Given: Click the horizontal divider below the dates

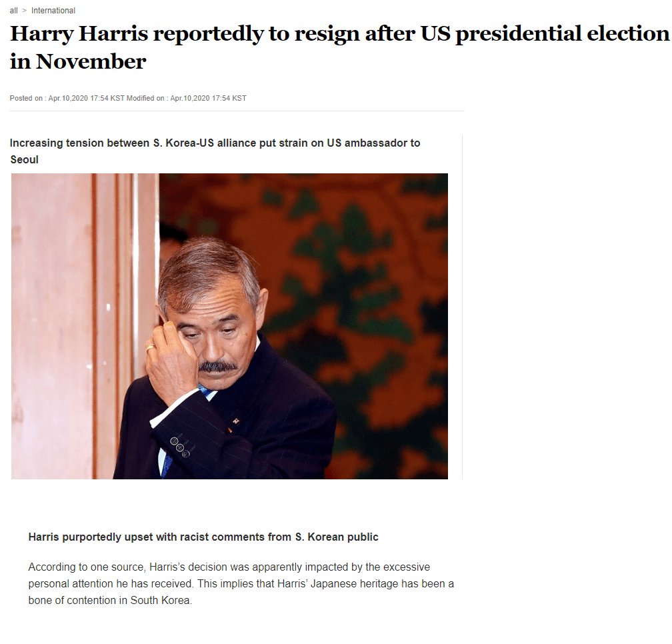Looking at the screenshot, I should [x=237, y=111].
